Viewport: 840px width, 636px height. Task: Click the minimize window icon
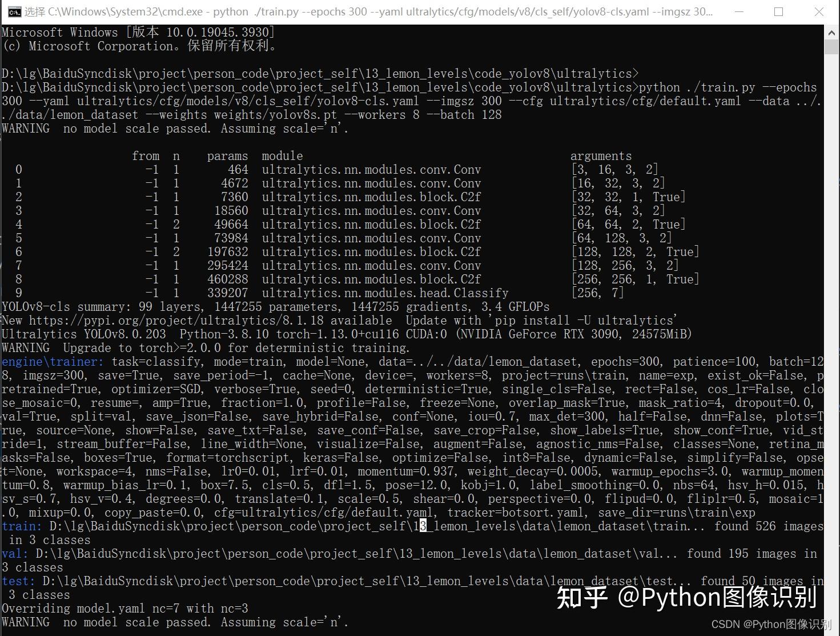click(x=739, y=11)
